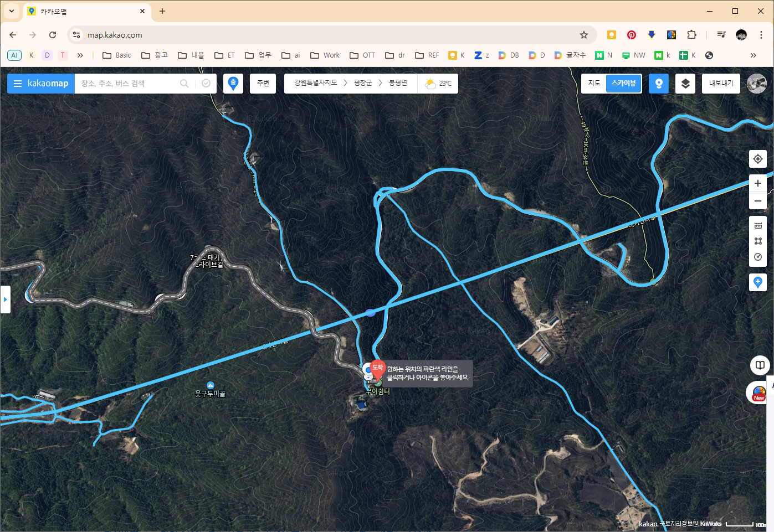Click the kakaomap logo
Viewport: 774px width, 532px height.
tap(48, 84)
